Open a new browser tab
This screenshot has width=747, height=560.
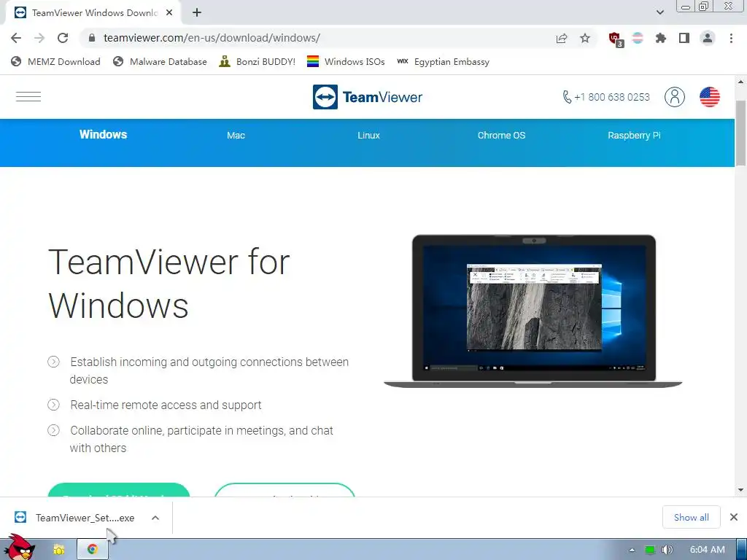click(197, 13)
